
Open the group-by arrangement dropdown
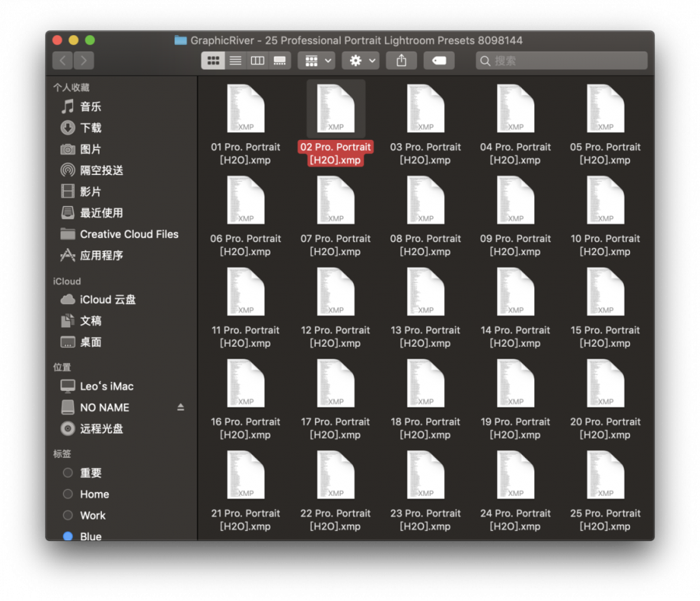tap(317, 61)
